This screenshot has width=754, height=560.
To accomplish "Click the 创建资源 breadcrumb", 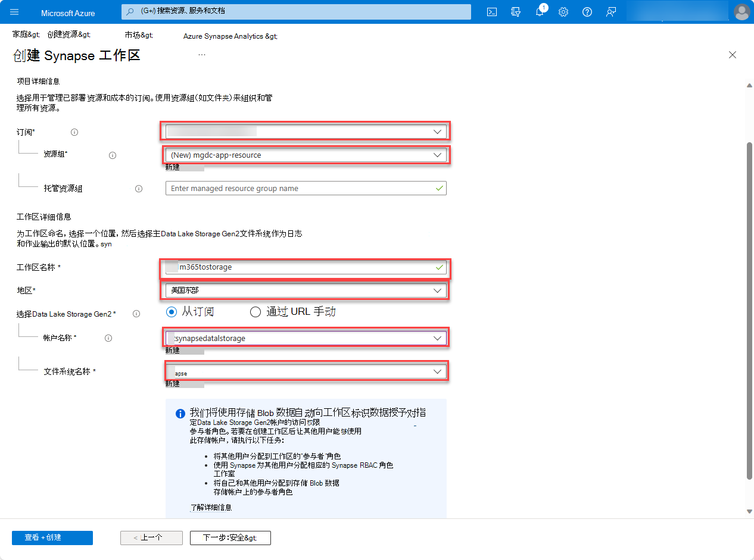I will 68,35.
